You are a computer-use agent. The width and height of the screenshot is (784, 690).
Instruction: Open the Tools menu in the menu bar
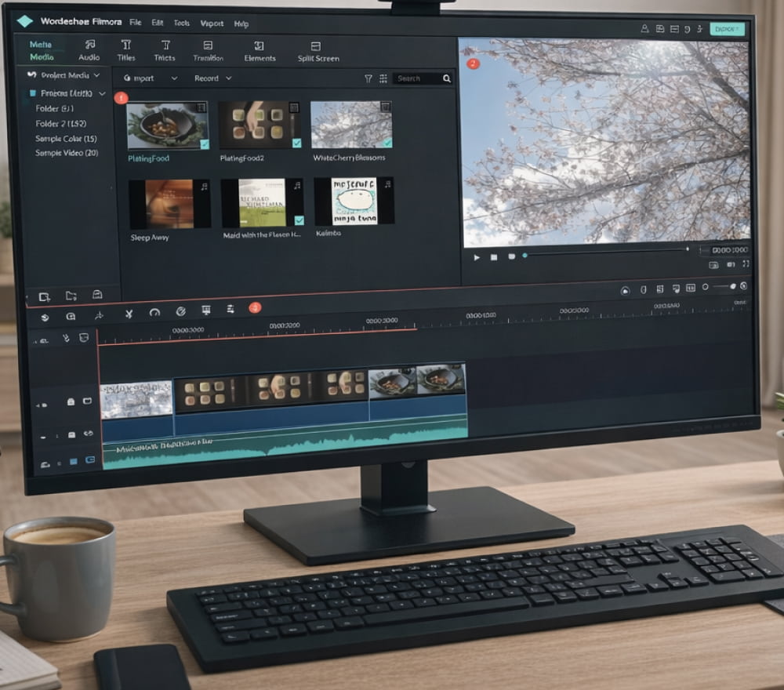(x=181, y=24)
